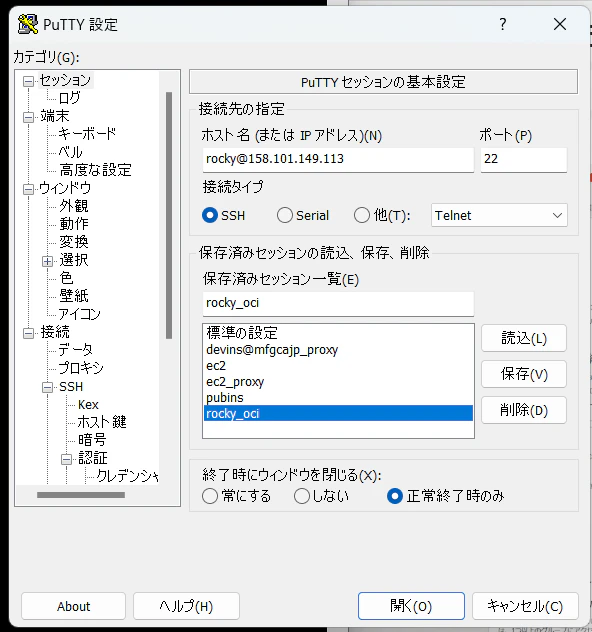Choose 常にする for window close on exit

(210, 496)
